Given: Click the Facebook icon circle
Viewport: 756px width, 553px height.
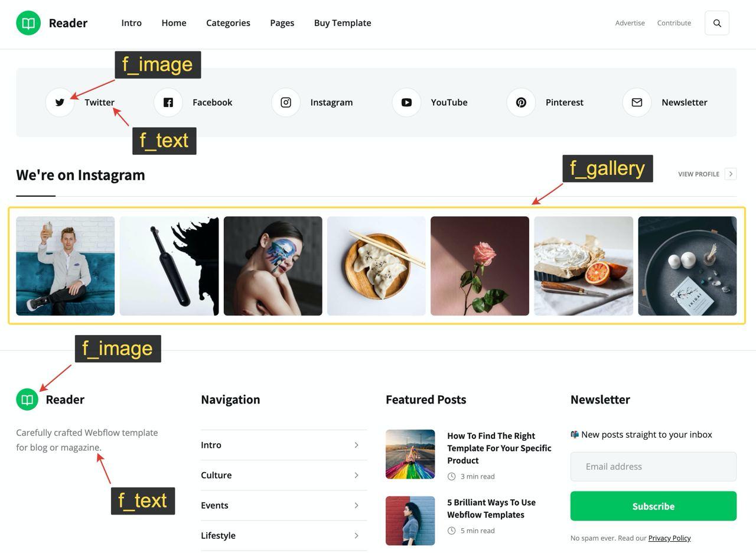Looking at the screenshot, I should (168, 102).
